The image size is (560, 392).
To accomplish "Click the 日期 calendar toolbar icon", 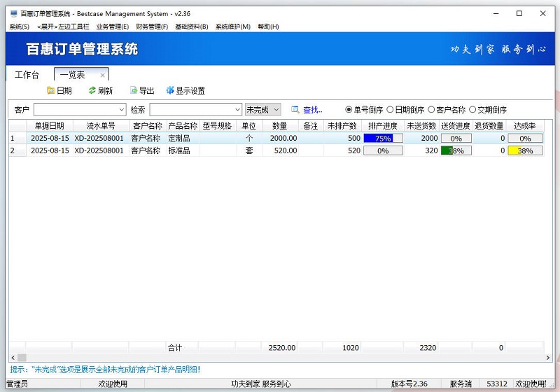I will pos(50,90).
